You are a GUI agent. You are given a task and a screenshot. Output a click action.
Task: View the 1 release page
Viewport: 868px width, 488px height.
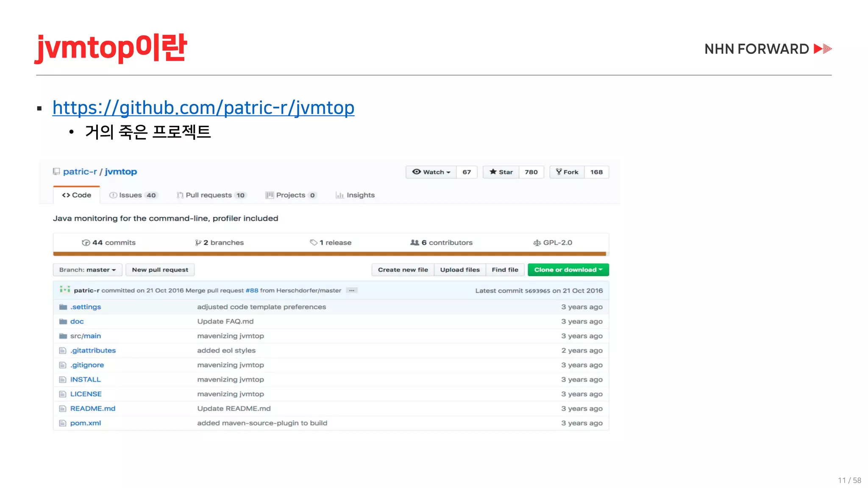331,242
